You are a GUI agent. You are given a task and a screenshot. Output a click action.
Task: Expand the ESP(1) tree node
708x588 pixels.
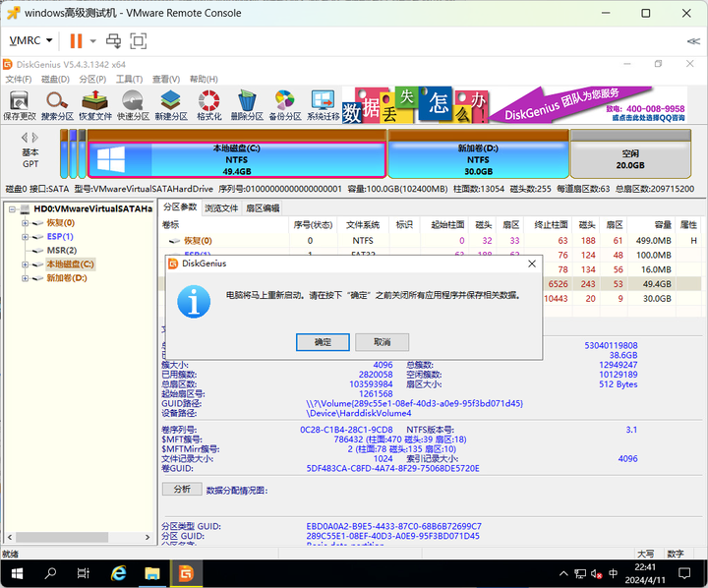point(26,237)
